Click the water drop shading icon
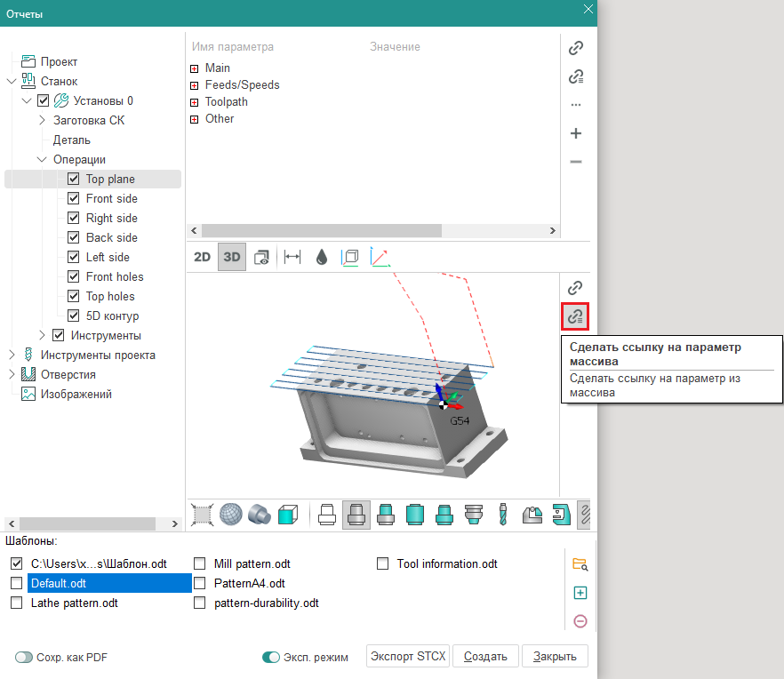The height and width of the screenshot is (679, 784). tap(321, 257)
